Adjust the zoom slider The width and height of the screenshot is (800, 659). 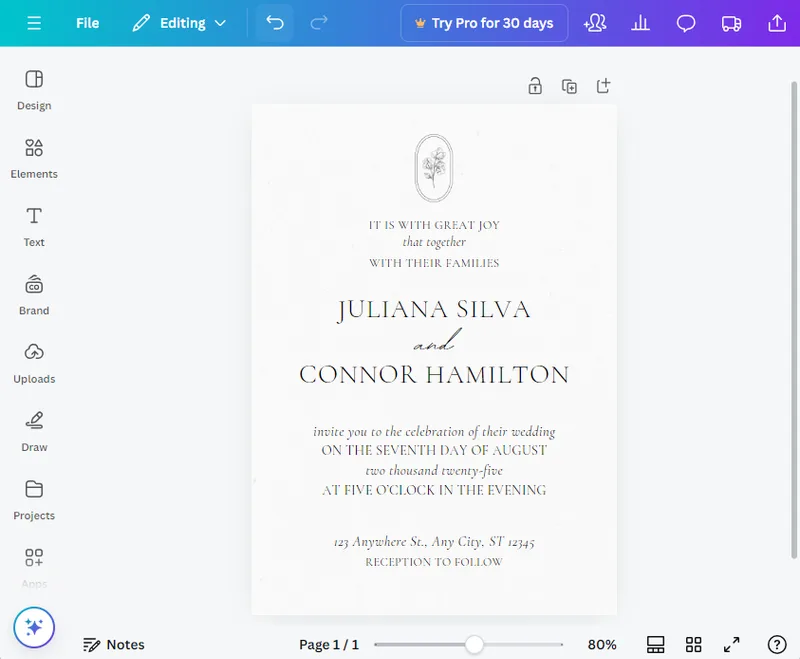[473, 645]
